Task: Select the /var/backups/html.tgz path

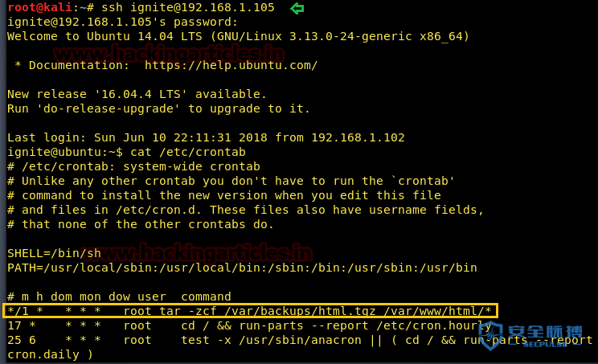Action: (x=300, y=311)
